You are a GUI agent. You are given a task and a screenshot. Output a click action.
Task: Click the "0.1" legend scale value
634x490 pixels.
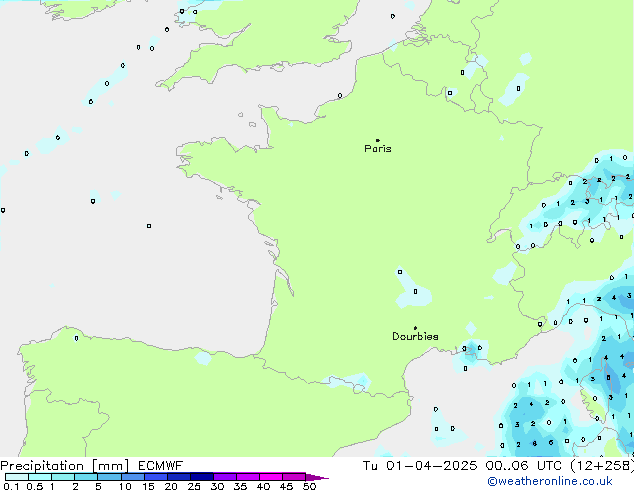pyautogui.click(x=11, y=486)
